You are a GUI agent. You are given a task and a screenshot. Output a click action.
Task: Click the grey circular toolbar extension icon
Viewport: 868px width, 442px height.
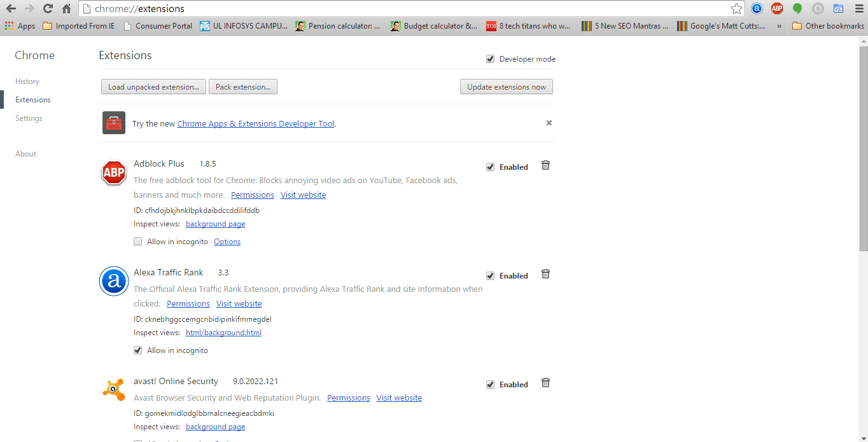[x=818, y=9]
